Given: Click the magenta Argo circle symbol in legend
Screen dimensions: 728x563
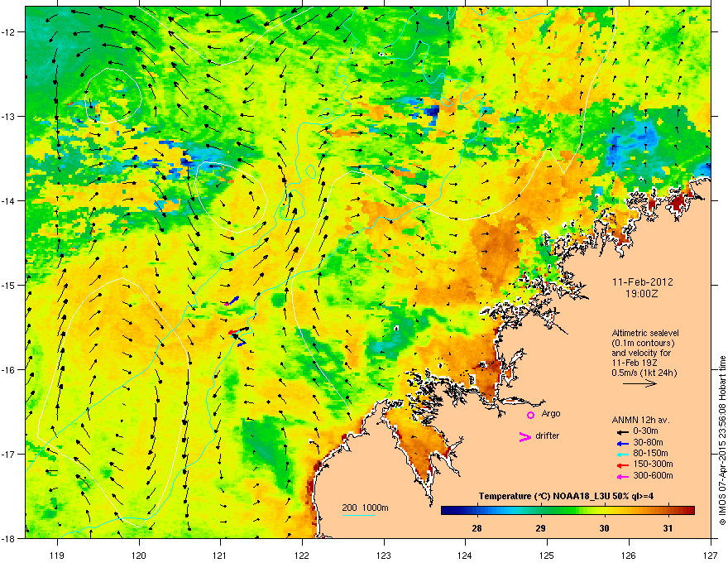Looking at the screenshot, I should (530, 415).
